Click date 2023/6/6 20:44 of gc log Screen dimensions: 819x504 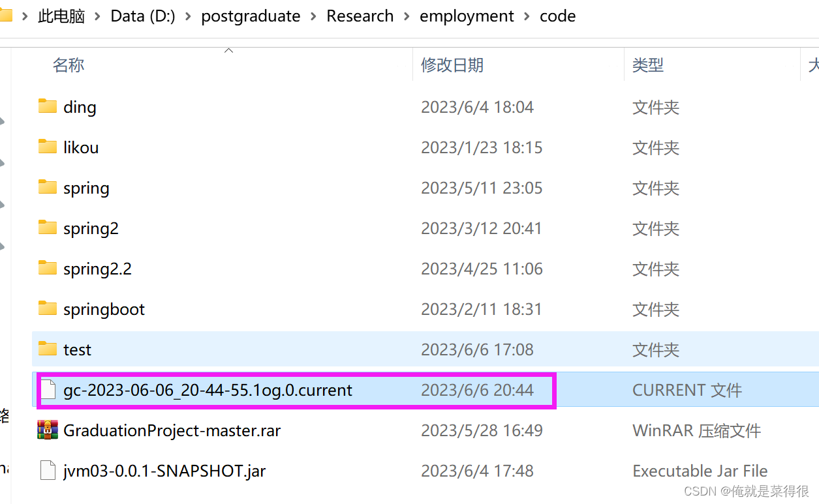477,390
